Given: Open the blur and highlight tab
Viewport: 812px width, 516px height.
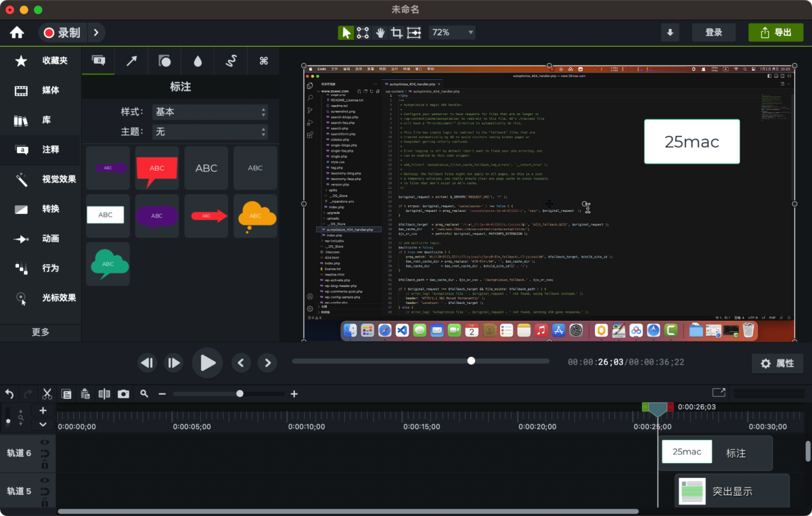Looking at the screenshot, I should 198,61.
